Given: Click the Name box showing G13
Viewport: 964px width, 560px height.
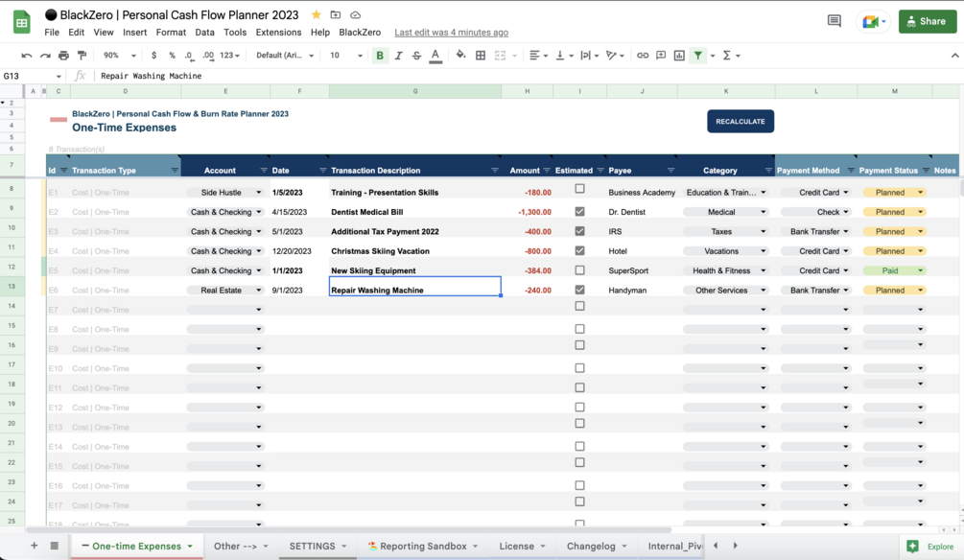Looking at the screenshot, I should [x=33, y=76].
